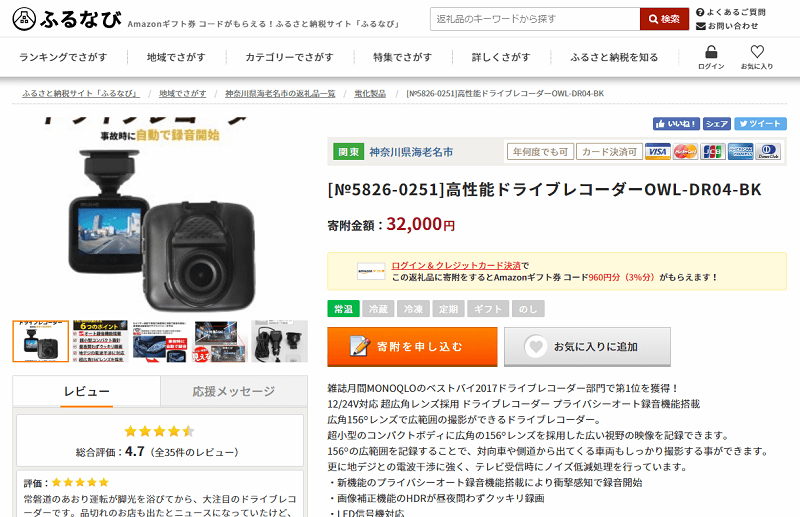Screen dimensions: 800x517
Task: Open 特集でさがす menu
Action: [402, 57]
